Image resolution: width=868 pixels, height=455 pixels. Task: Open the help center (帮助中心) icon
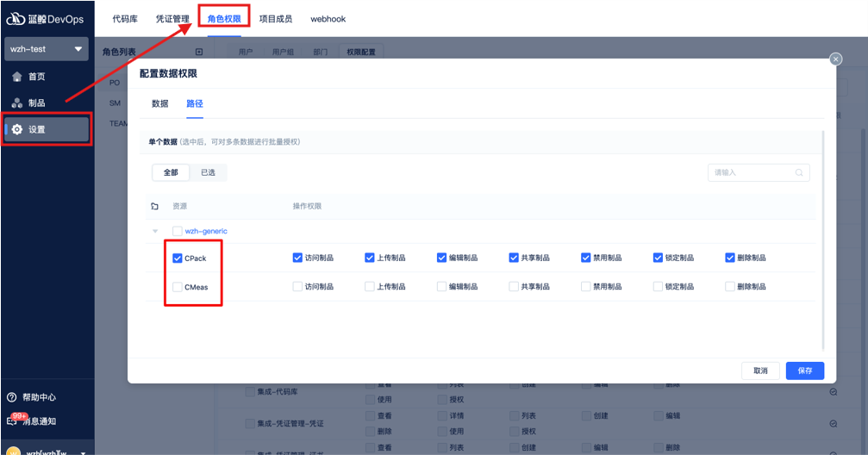pos(12,397)
